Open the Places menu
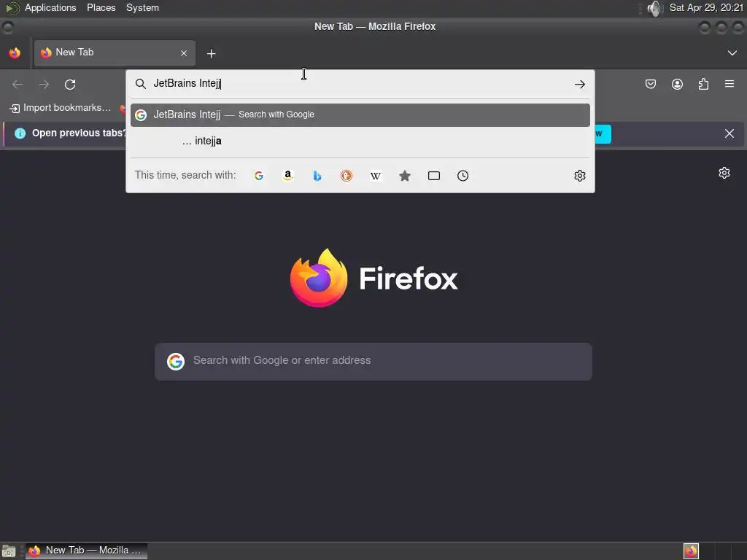The height and width of the screenshot is (560, 747). pos(101,7)
